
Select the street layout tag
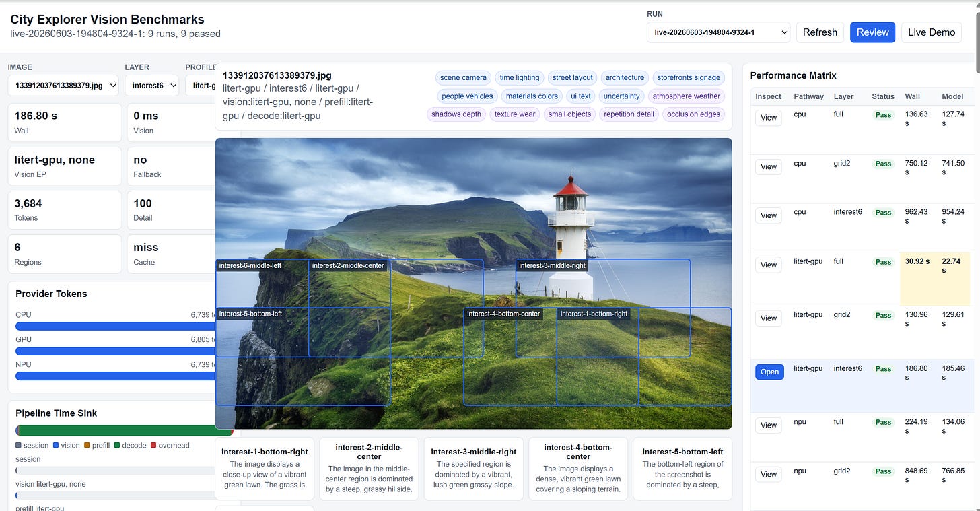pyautogui.click(x=572, y=77)
